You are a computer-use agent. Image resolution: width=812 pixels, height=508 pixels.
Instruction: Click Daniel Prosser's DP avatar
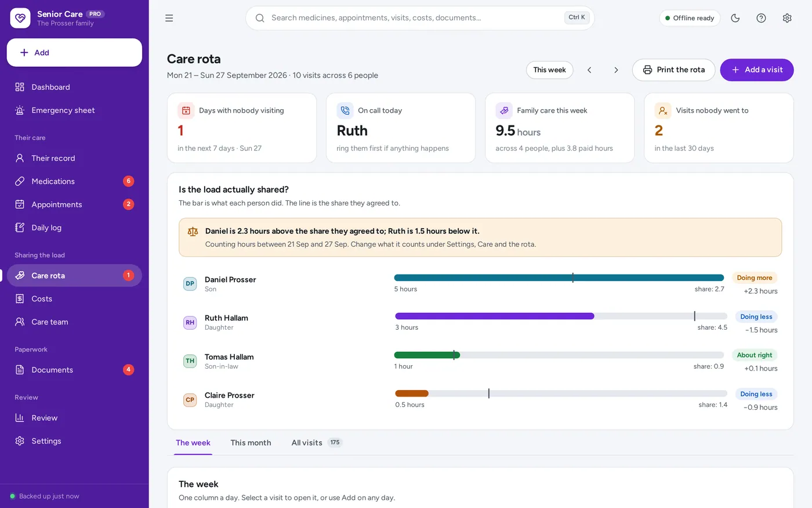(x=190, y=284)
